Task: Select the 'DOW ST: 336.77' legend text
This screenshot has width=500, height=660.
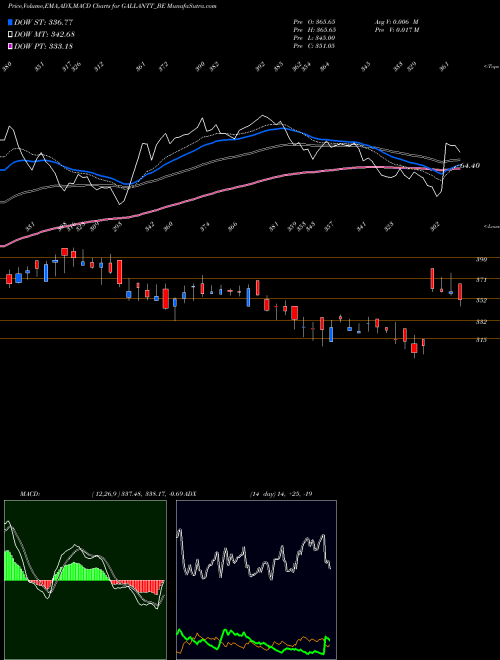Action: (43, 22)
